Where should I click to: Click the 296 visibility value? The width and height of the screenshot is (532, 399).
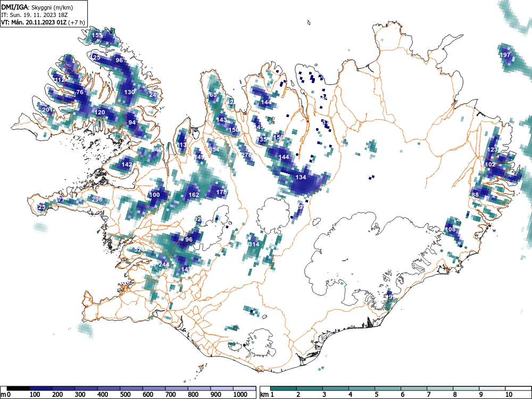(x=97, y=199)
